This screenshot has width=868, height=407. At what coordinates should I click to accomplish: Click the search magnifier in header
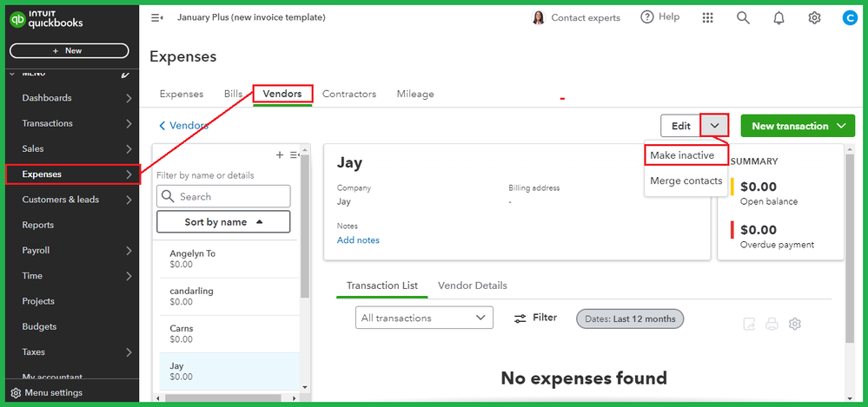[743, 17]
